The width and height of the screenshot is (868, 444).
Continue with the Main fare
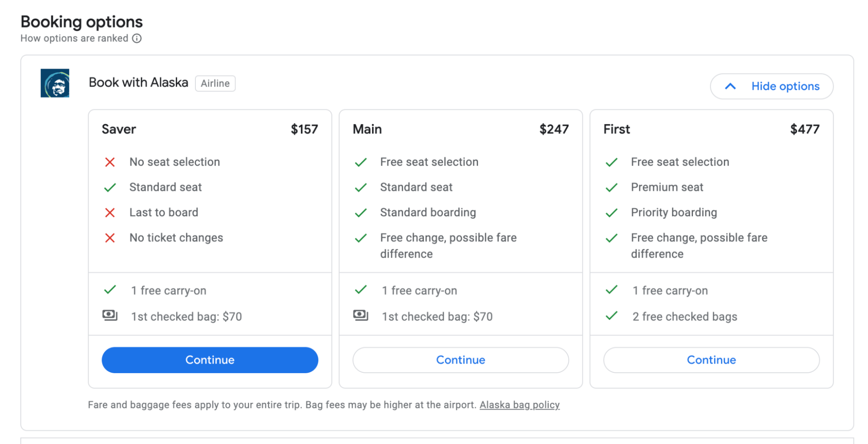[460, 360]
